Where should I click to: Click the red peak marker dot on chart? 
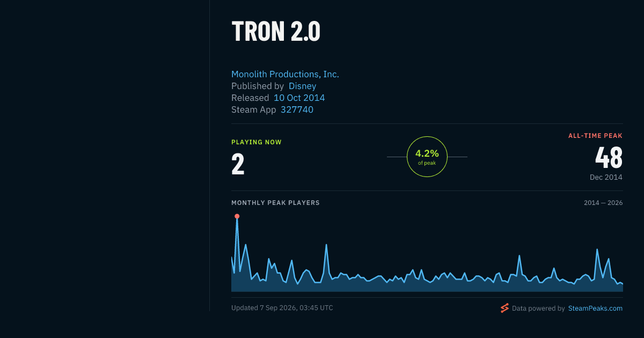237,216
